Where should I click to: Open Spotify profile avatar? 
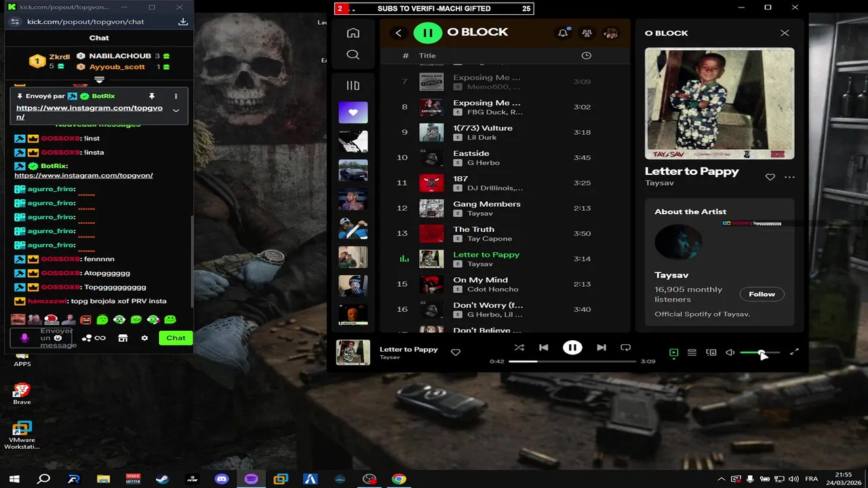[x=611, y=33]
